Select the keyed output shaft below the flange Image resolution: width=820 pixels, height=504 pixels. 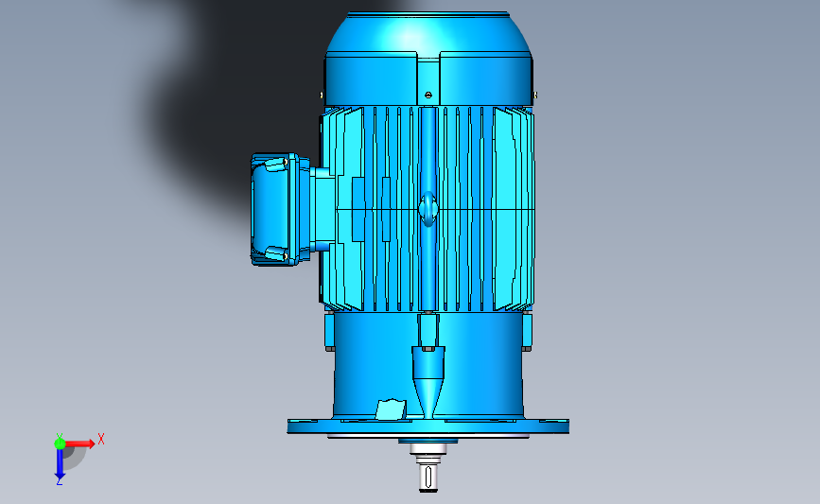(428, 478)
